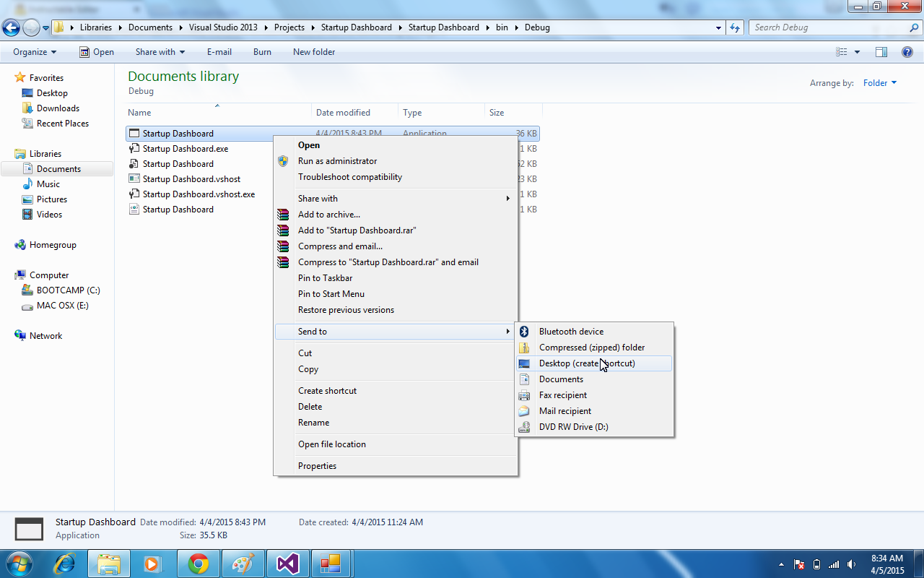
Task: Open BOOTCAMP (C:) drive
Action: coord(69,290)
